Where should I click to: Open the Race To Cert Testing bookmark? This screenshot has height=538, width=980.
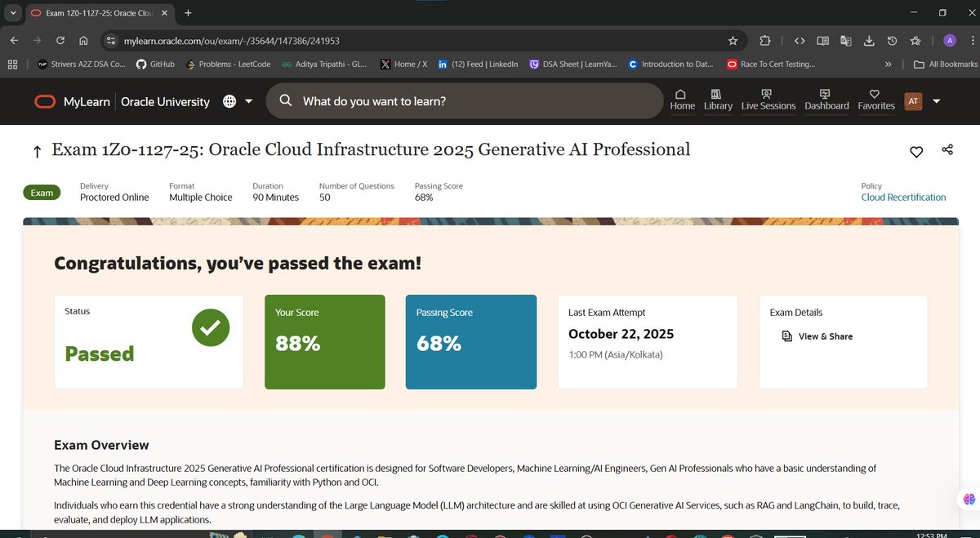pyautogui.click(x=770, y=64)
